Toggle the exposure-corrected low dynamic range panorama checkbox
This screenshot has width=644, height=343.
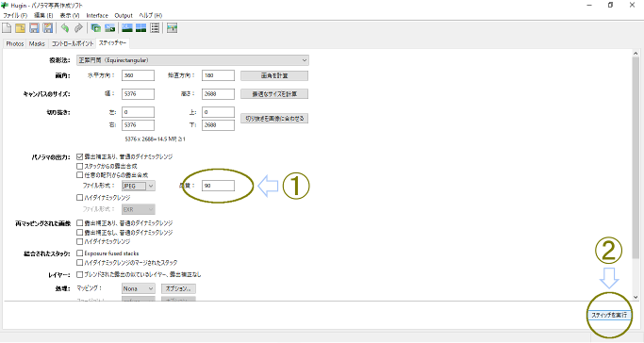(x=80, y=156)
